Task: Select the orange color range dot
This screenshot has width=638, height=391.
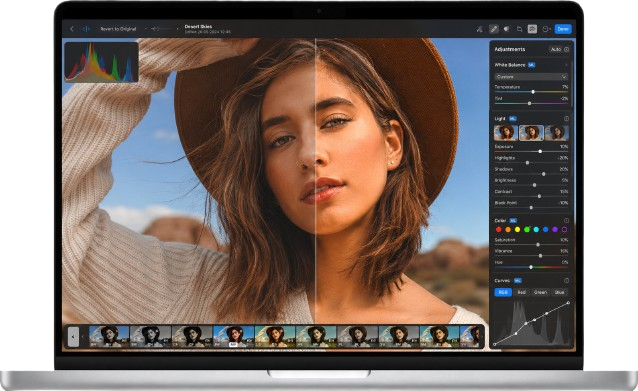Action: click(508, 229)
